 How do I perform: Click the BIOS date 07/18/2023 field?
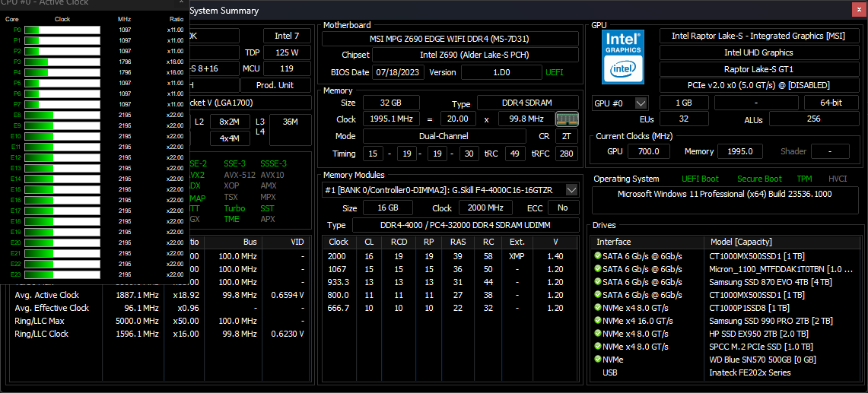pyautogui.click(x=399, y=72)
